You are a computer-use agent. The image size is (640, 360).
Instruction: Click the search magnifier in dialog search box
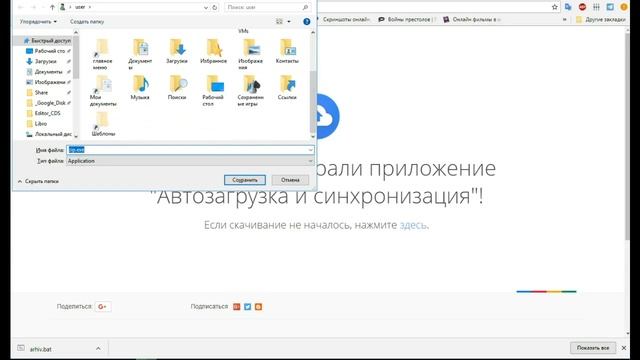305,7
